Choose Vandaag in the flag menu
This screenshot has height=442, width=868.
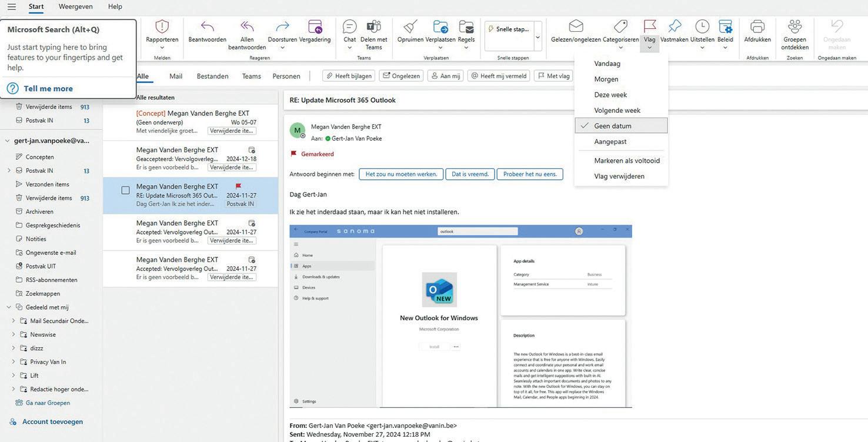621,63
